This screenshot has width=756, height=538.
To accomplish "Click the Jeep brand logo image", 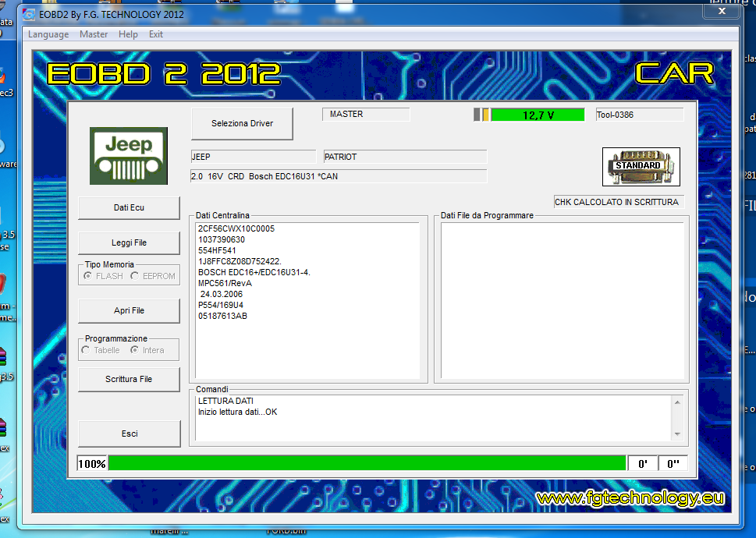I will [x=129, y=156].
